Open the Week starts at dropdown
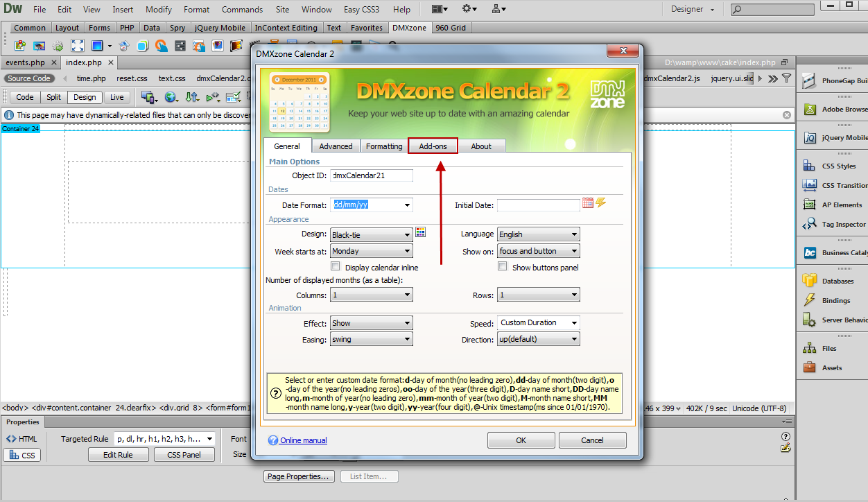868x502 pixels. coord(372,251)
